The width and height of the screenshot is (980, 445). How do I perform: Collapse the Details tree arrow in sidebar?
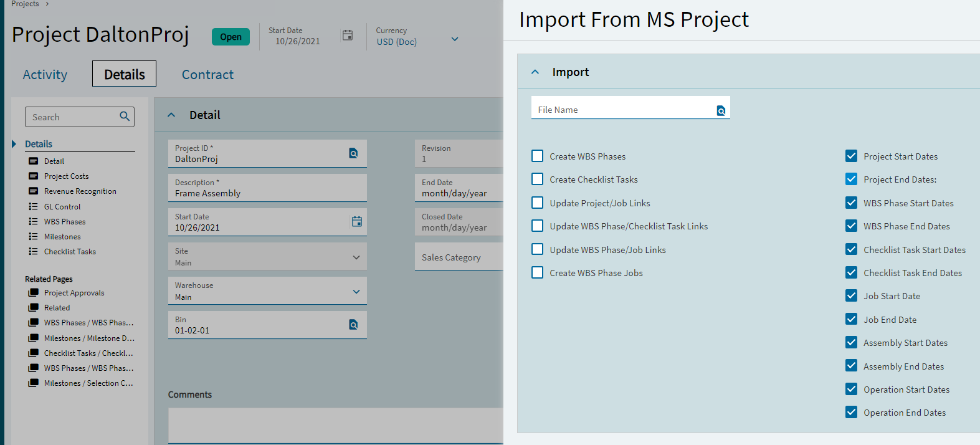(14, 144)
